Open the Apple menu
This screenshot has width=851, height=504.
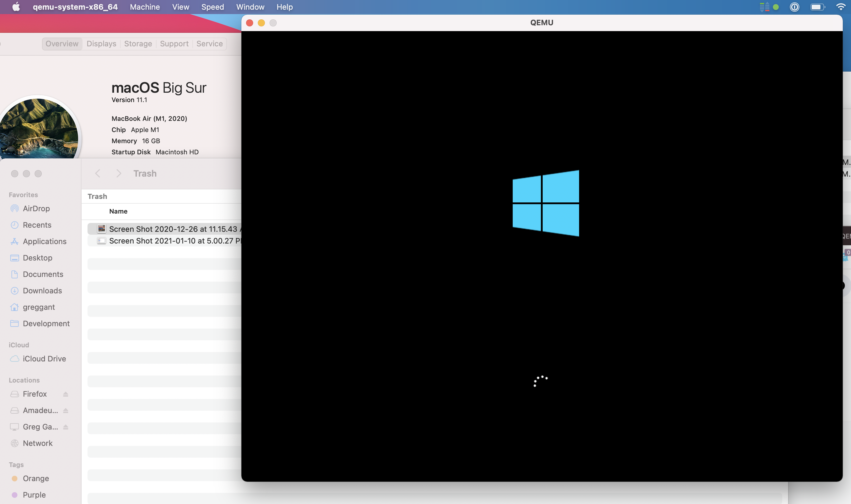(16, 7)
